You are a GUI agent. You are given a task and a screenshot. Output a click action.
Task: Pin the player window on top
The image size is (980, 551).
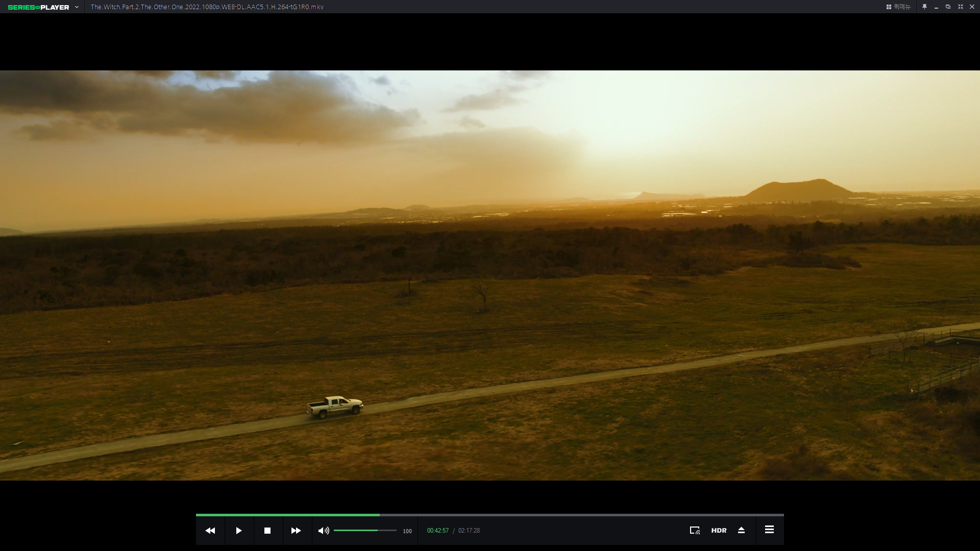(924, 7)
